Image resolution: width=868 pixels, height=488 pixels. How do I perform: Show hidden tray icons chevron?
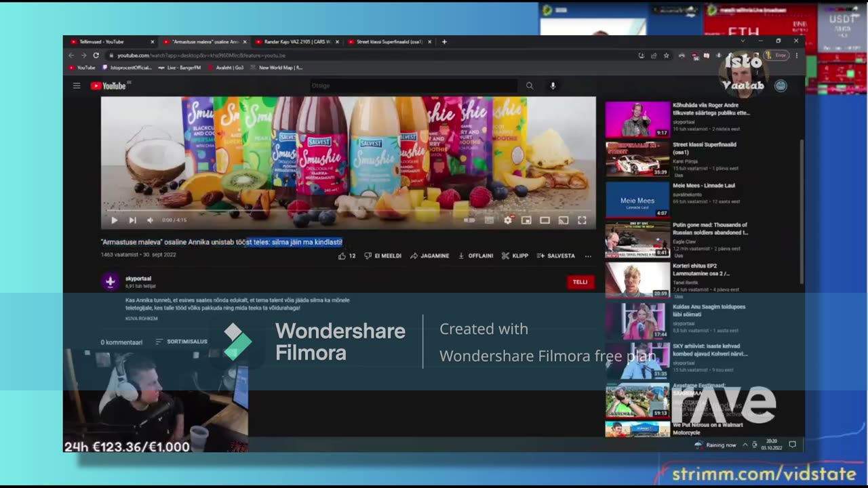click(x=745, y=445)
